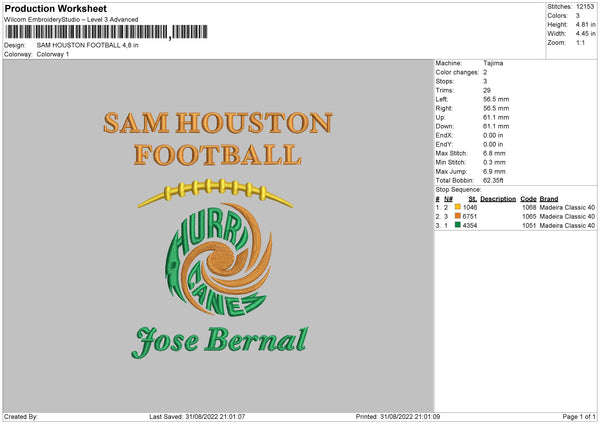
Task: Click the Zoom value '1:1'
Action: [x=580, y=43]
